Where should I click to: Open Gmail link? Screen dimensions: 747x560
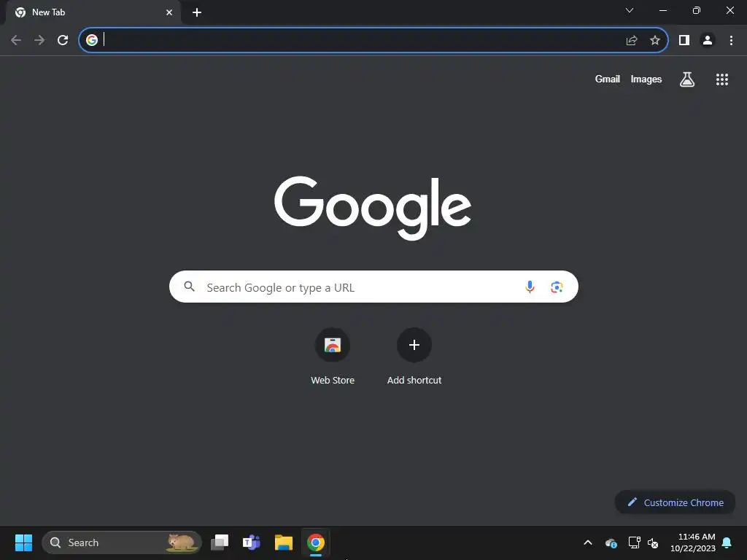click(608, 79)
